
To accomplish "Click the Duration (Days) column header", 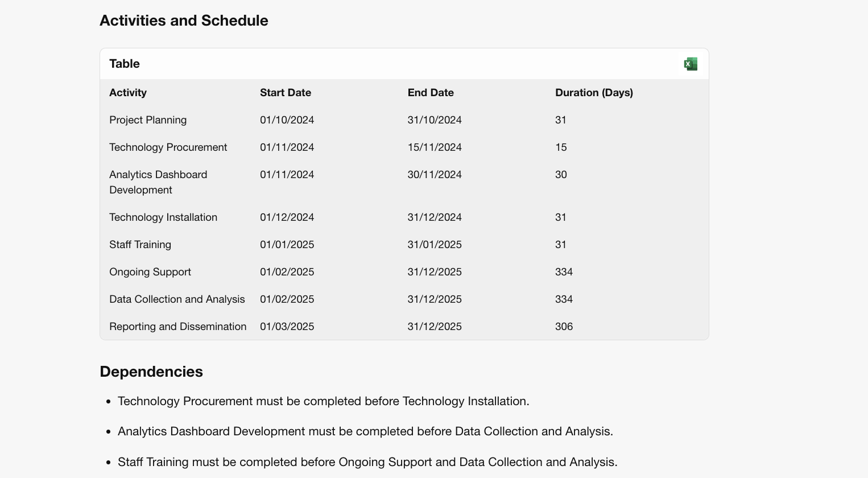I will (x=594, y=92).
